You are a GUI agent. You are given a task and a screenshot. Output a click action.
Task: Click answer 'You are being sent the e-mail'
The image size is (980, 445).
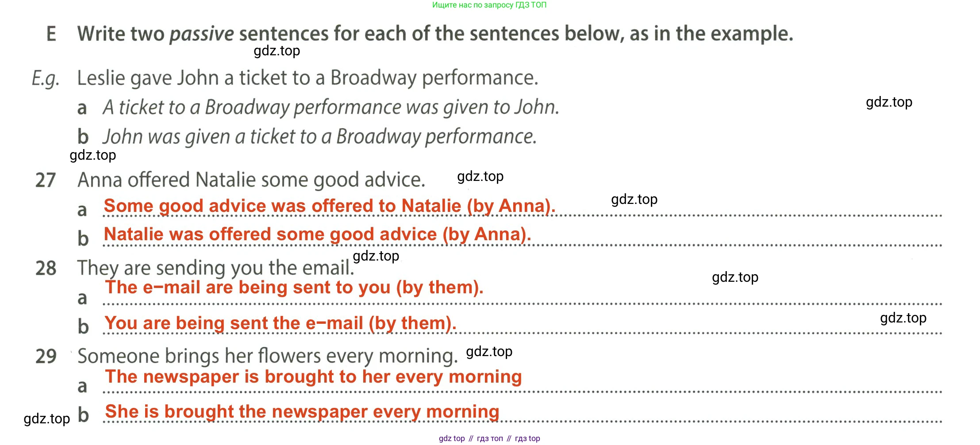(280, 323)
